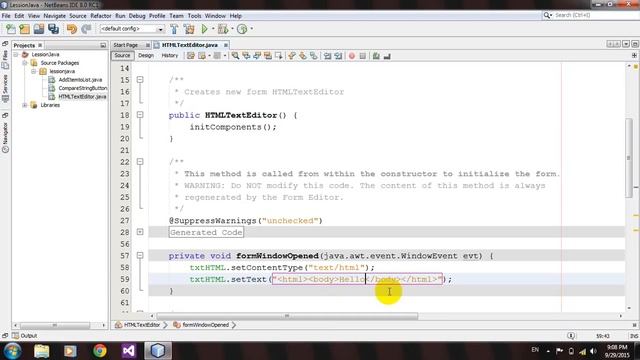The width and height of the screenshot is (640, 360).
Task: Open the Services side panel
Action: 5,88
